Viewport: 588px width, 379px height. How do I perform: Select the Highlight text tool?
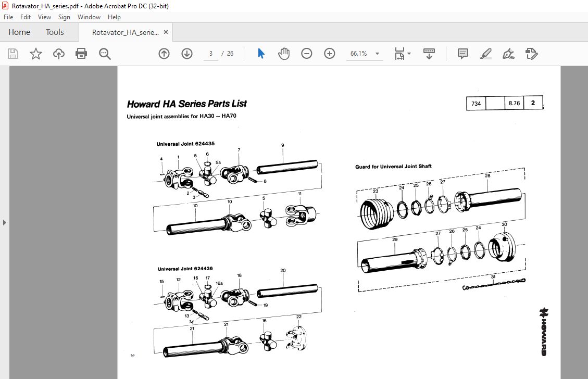[485, 53]
